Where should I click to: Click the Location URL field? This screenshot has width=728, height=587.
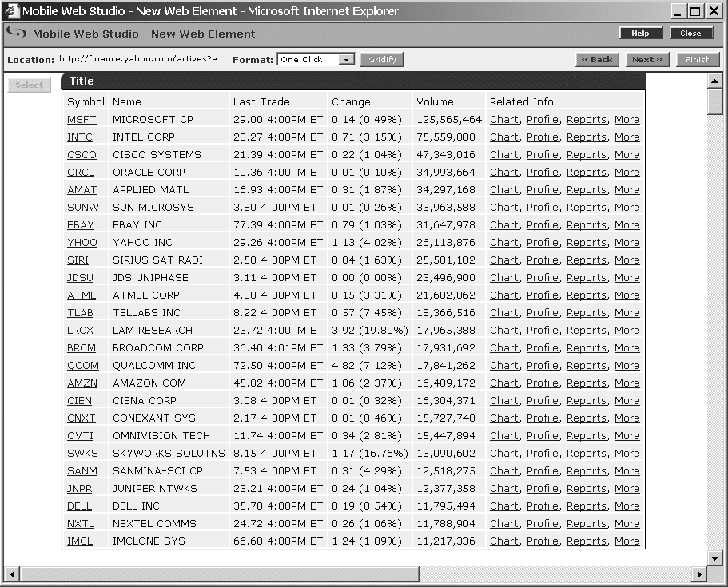138,59
